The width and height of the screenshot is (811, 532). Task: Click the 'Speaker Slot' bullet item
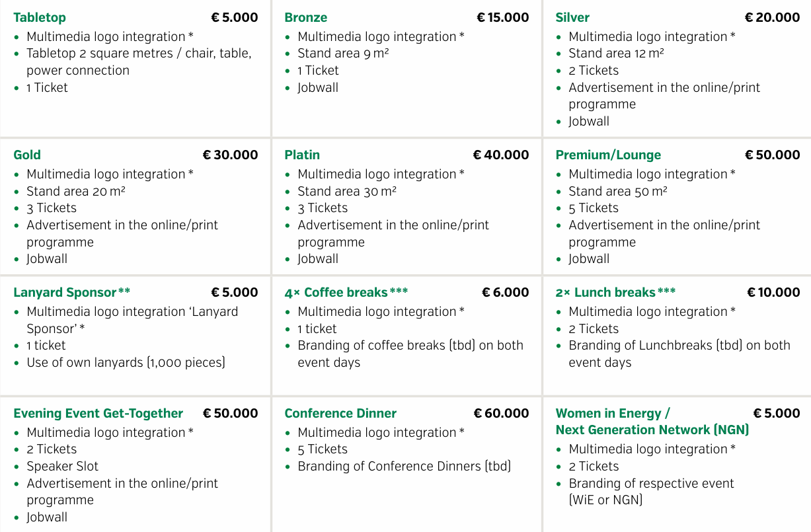[x=62, y=467]
